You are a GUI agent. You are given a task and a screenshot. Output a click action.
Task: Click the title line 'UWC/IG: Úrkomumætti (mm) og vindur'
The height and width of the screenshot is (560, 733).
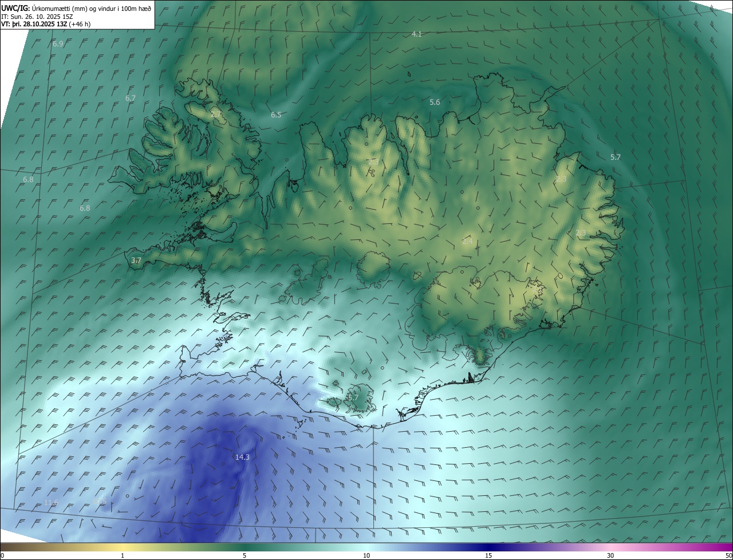coord(77,7)
